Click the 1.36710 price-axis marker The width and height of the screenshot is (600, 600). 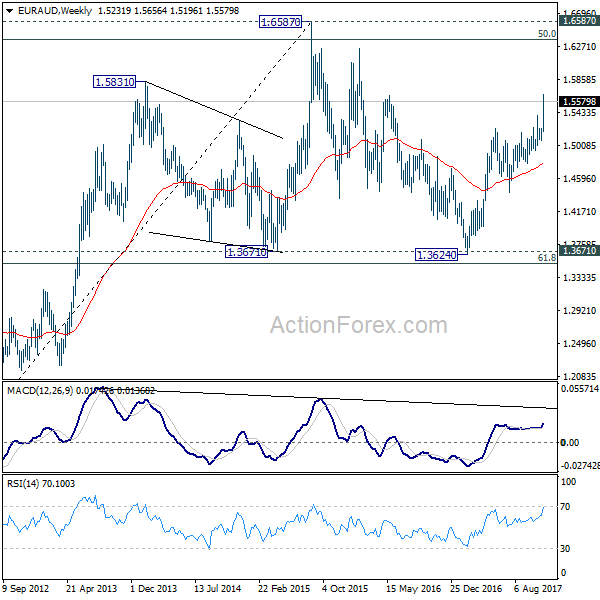point(579,251)
